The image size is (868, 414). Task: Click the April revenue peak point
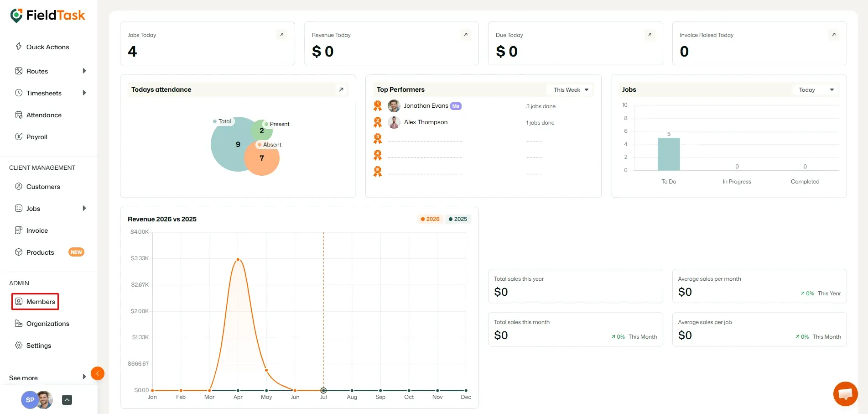238,260
